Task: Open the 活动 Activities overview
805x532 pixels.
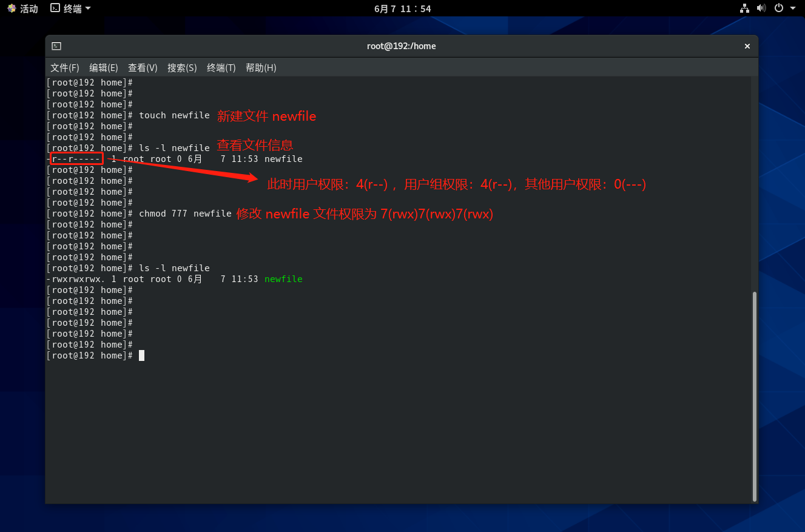Action: (x=22, y=8)
